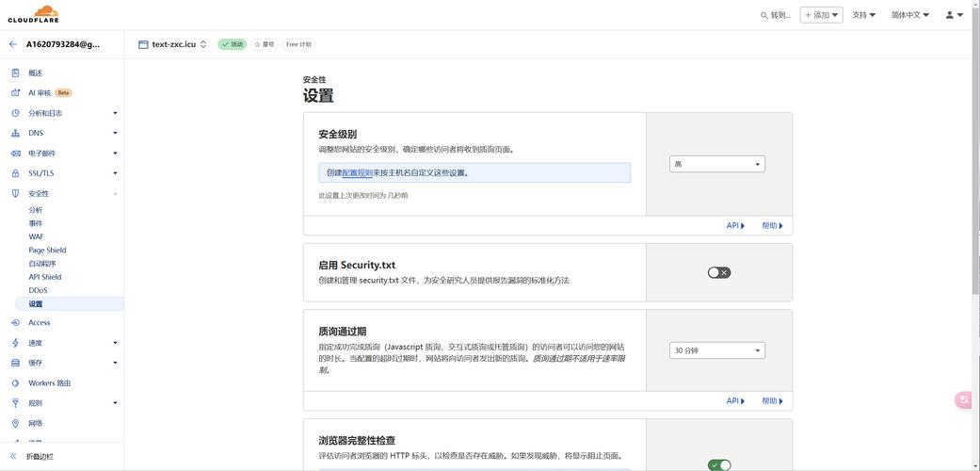Disable the 浏览器完整性检查 toggle
980x471 pixels.
719,464
